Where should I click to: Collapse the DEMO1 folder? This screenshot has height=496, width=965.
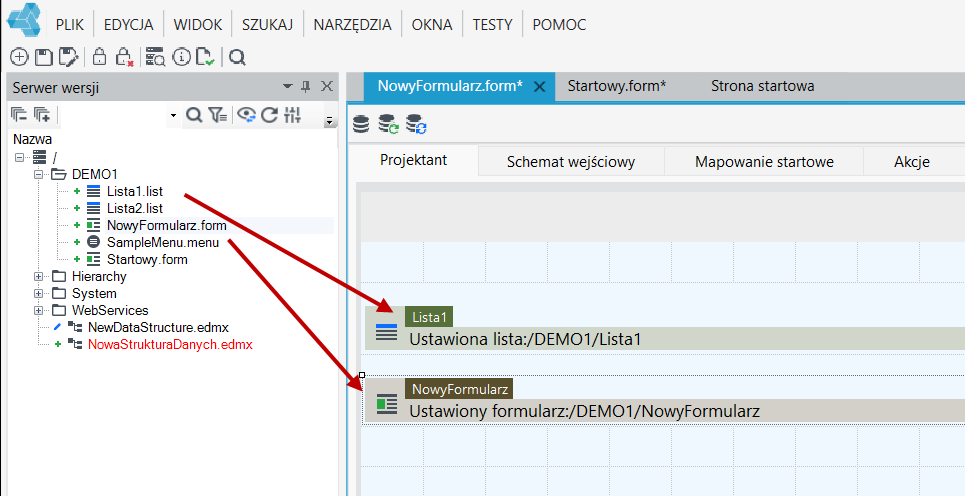point(38,175)
